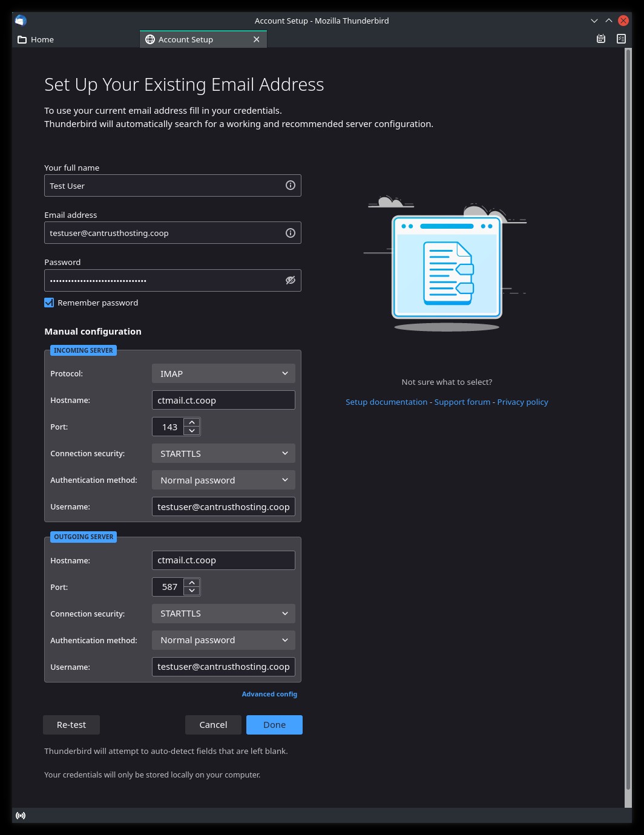Open the Advanced config link
Screen dimensions: 644x835
[x=269, y=694]
